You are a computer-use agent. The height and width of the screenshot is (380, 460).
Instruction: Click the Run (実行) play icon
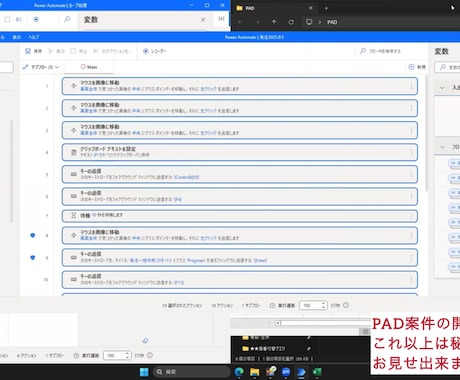click(51, 51)
